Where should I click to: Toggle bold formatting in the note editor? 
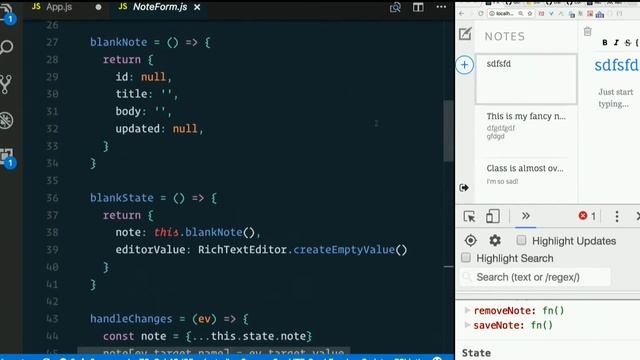click(x=605, y=42)
